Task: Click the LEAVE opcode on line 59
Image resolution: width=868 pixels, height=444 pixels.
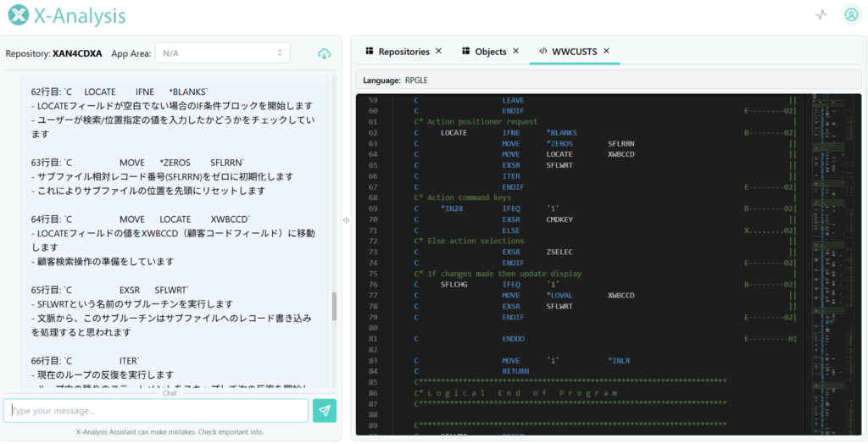Action: (513, 100)
